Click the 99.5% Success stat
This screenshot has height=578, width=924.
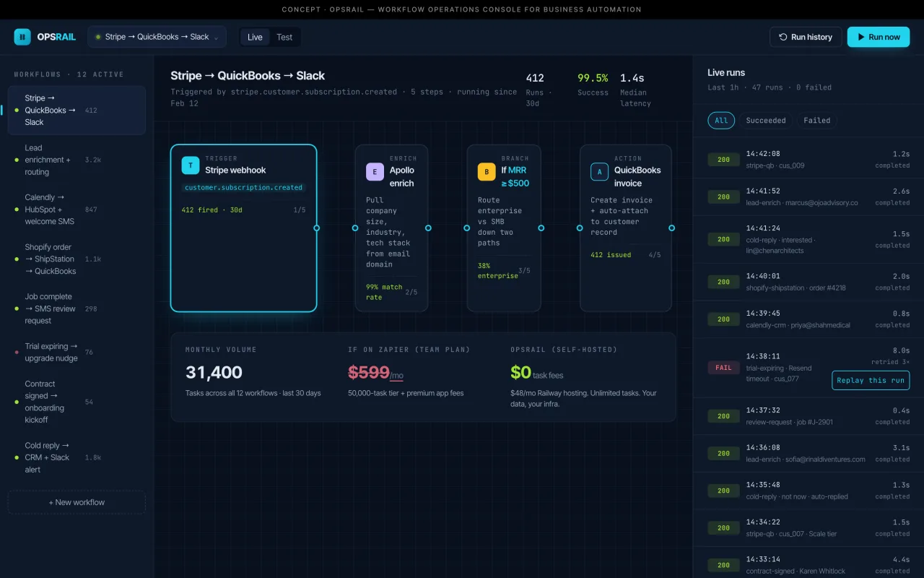point(593,84)
